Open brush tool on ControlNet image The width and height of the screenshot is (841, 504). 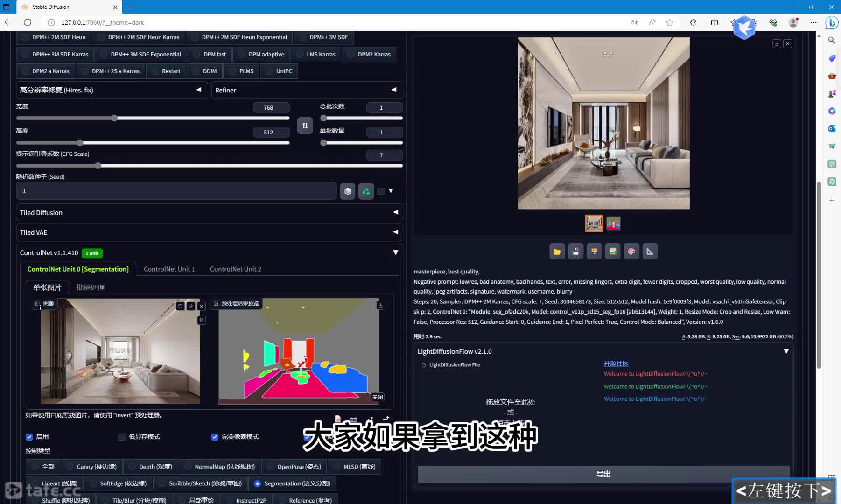[202, 320]
